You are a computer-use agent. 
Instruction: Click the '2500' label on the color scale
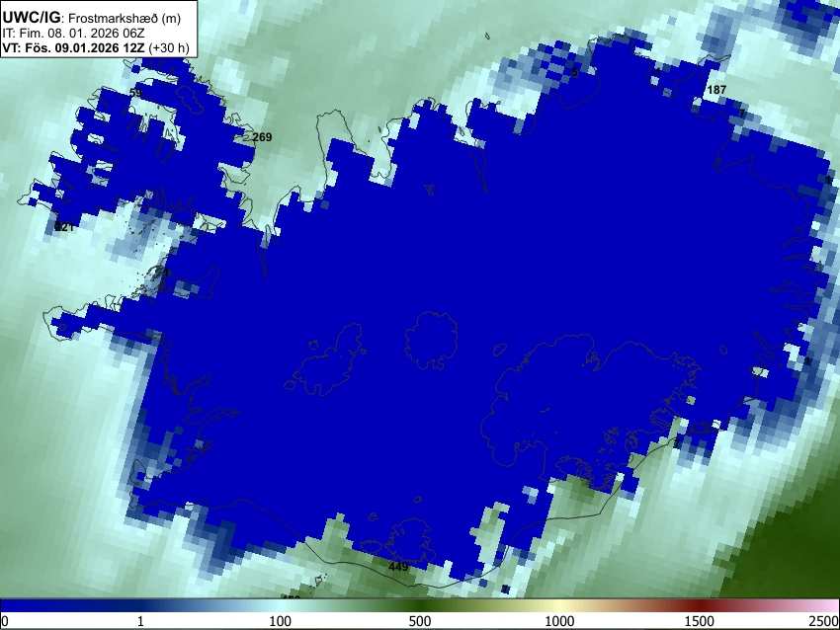pos(825,621)
